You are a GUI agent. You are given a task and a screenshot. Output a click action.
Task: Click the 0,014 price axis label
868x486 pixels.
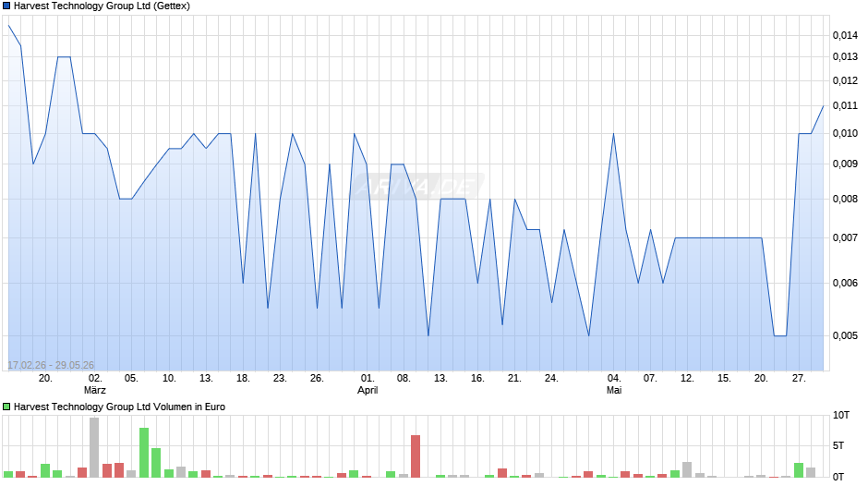tap(845, 35)
